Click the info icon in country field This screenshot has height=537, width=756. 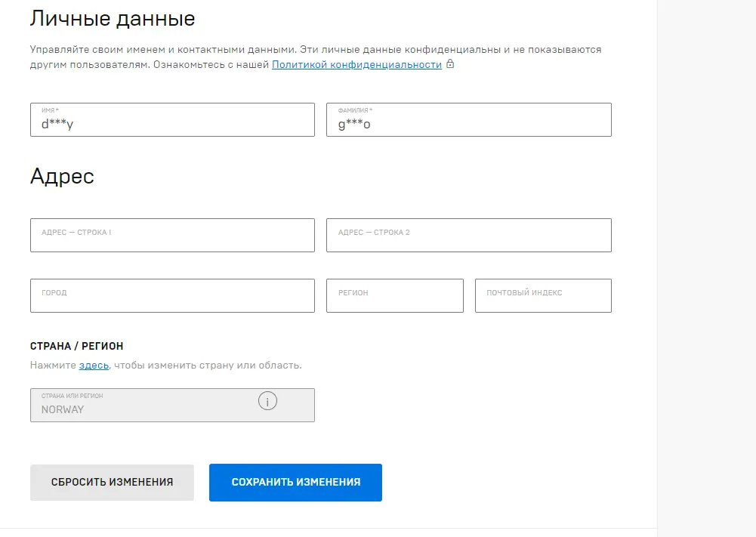click(267, 401)
